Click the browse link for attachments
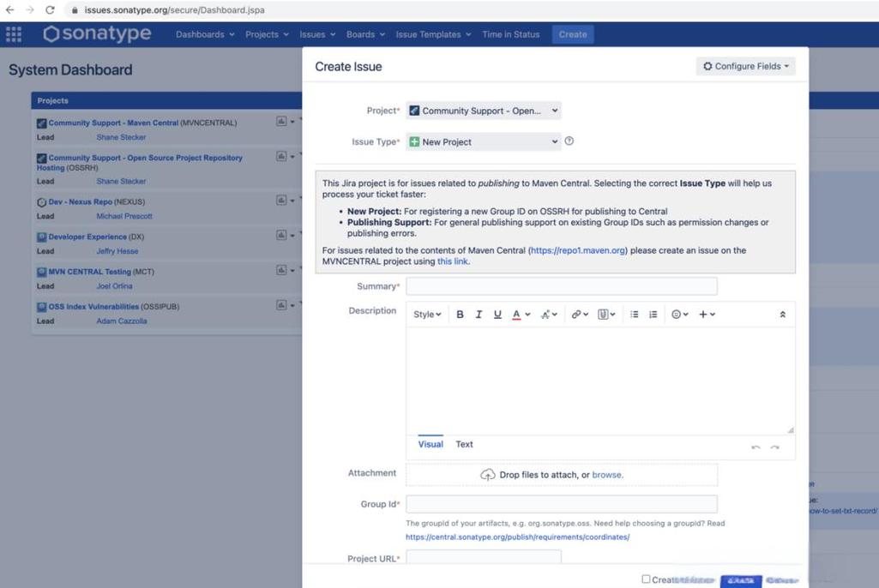 coord(607,475)
